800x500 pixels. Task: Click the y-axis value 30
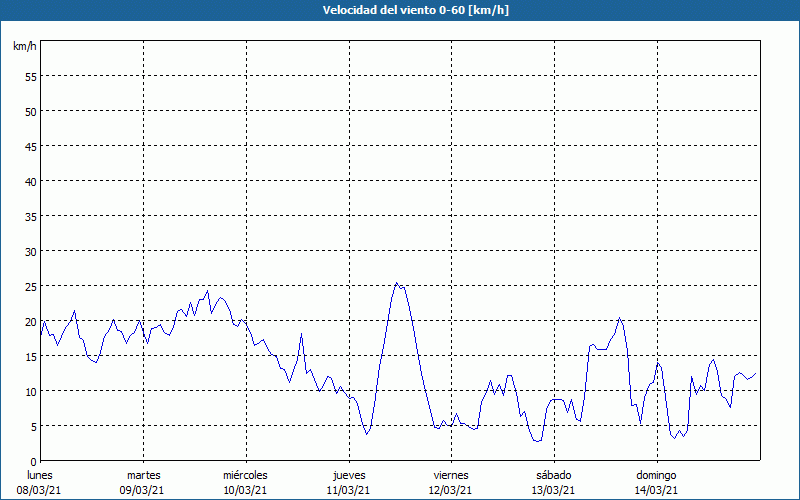(31, 252)
